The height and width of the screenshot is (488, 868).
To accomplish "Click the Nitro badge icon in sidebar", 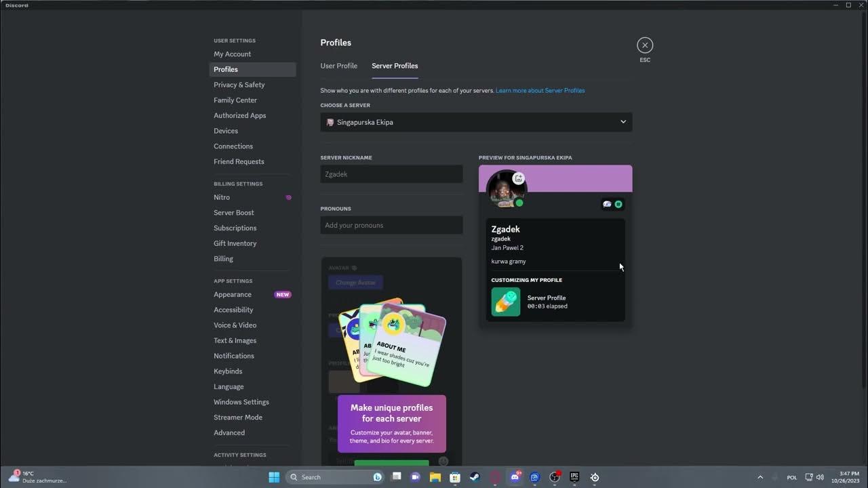I will coord(288,197).
